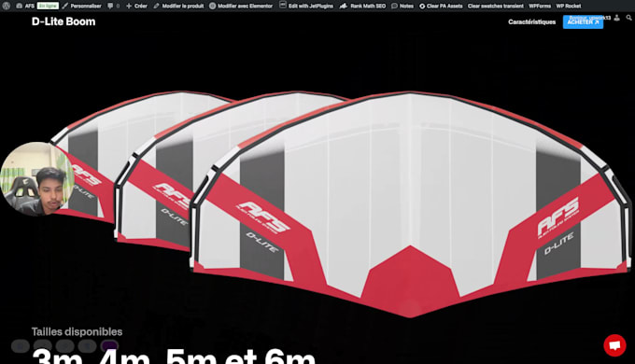Open Edit with JetPlugins menu
Screen dimensions: 635x364
[x=306, y=7]
